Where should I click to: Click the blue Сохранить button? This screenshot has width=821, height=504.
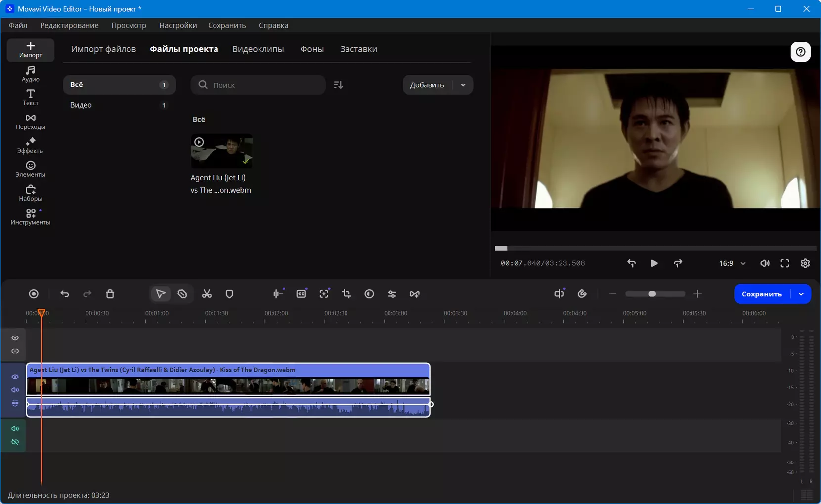(x=762, y=294)
